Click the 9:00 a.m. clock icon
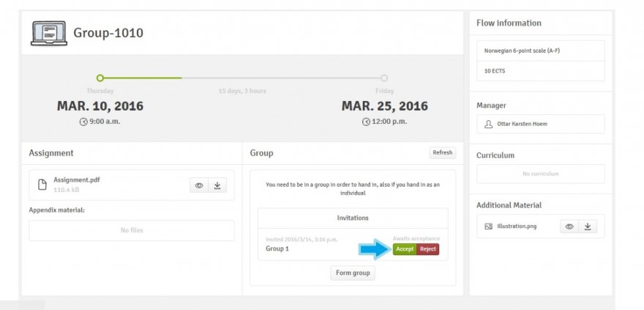Screen dimensions: 644x310 83,121
